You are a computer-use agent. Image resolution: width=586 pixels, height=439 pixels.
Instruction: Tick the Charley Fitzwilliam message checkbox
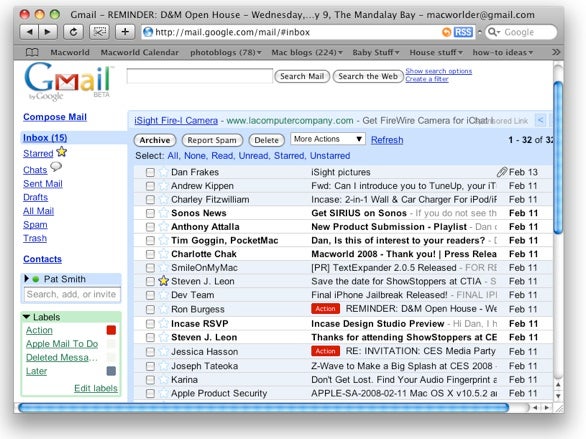pyautogui.click(x=150, y=200)
